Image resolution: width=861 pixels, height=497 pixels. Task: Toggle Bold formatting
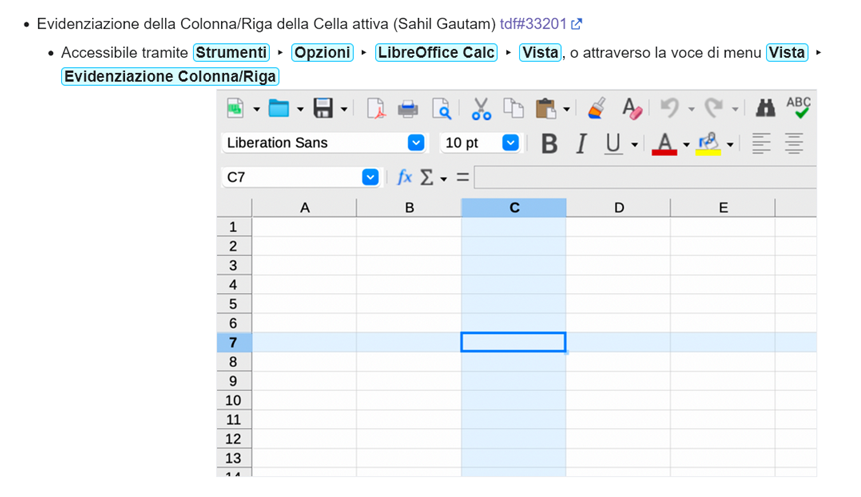tap(549, 144)
